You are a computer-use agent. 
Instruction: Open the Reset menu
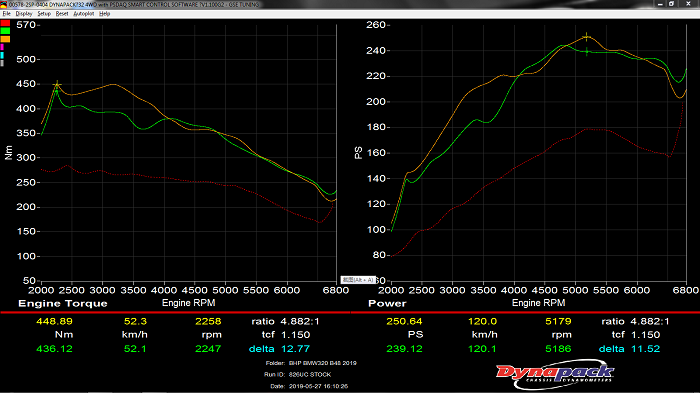click(62, 14)
